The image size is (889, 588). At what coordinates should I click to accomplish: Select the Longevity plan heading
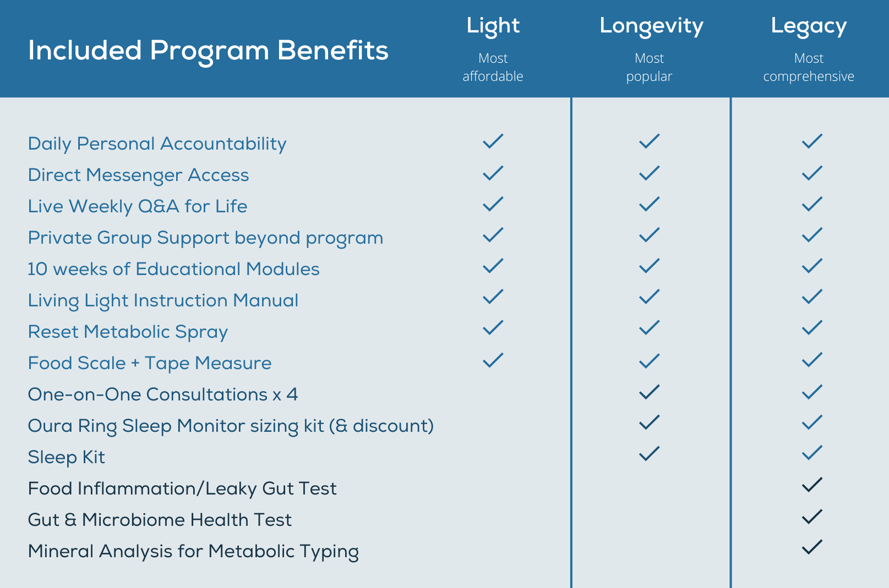[x=651, y=26]
